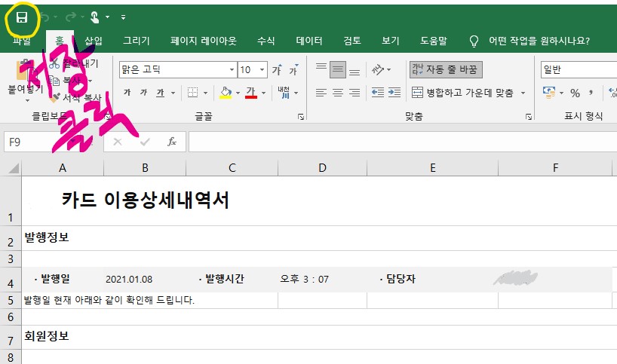Open the 수식 tab
617x364 pixels.
click(x=266, y=41)
